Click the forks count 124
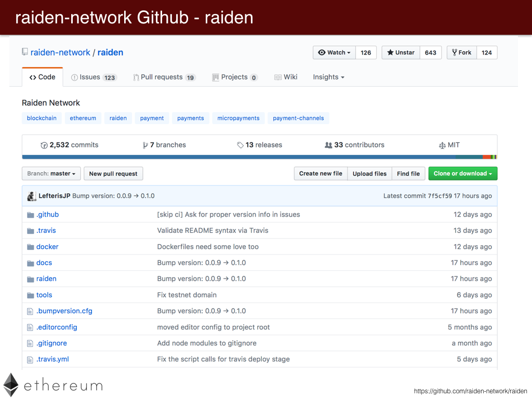532x399 pixels. click(x=487, y=52)
